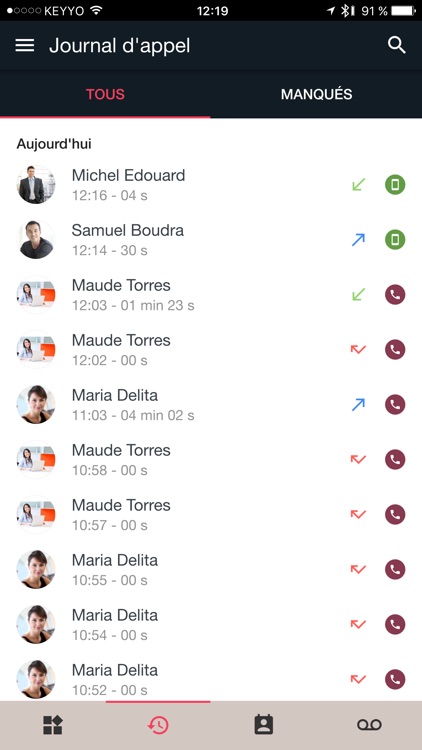Image resolution: width=422 pixels, height=750 pixels.
Task: Open the call history clock icon
Action: (158, 725)
